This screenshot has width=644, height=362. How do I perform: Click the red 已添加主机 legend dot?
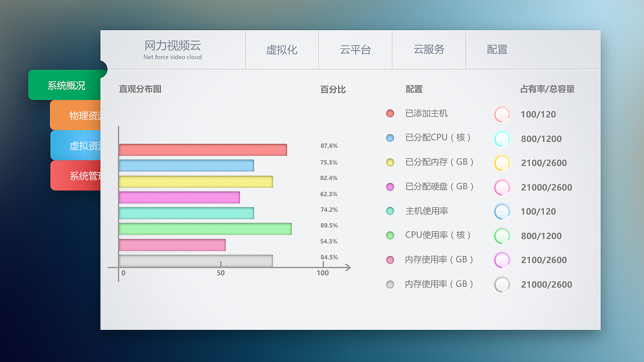pyautogui.click(x=390, y=114)
